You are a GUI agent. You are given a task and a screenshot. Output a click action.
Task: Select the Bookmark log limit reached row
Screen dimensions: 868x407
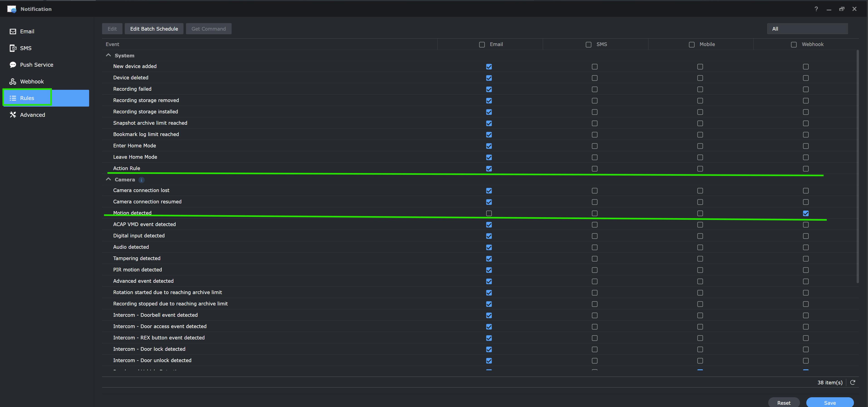pos(479,134)
